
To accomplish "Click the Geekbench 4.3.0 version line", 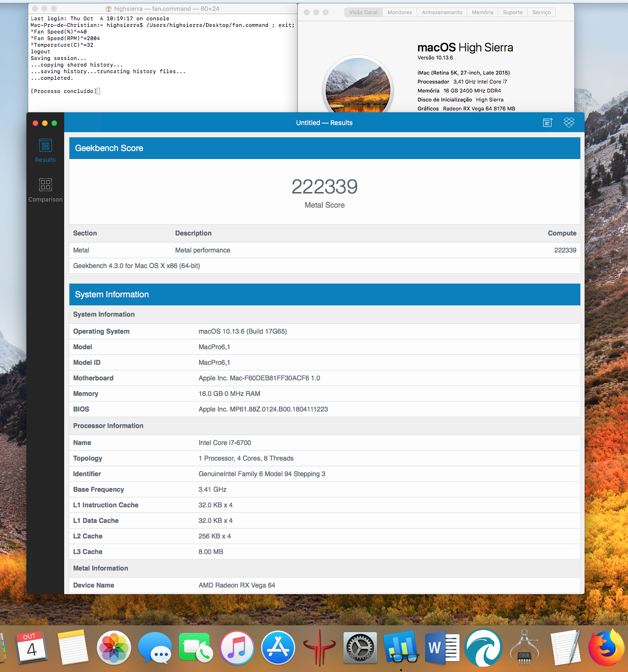I will click(x=136, y=266).
